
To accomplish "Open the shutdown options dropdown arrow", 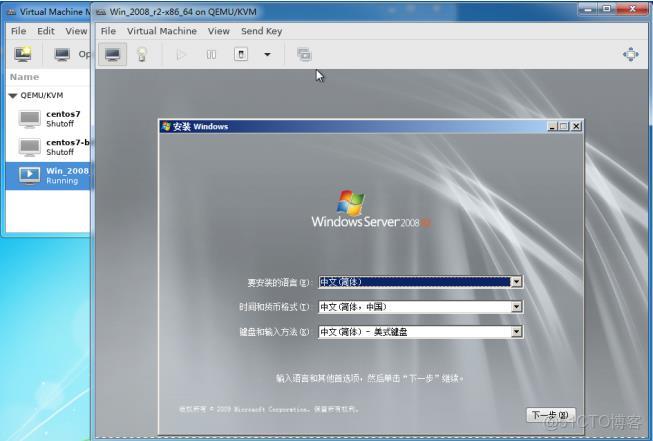I will pyautogui.click(x=267, y=55).
